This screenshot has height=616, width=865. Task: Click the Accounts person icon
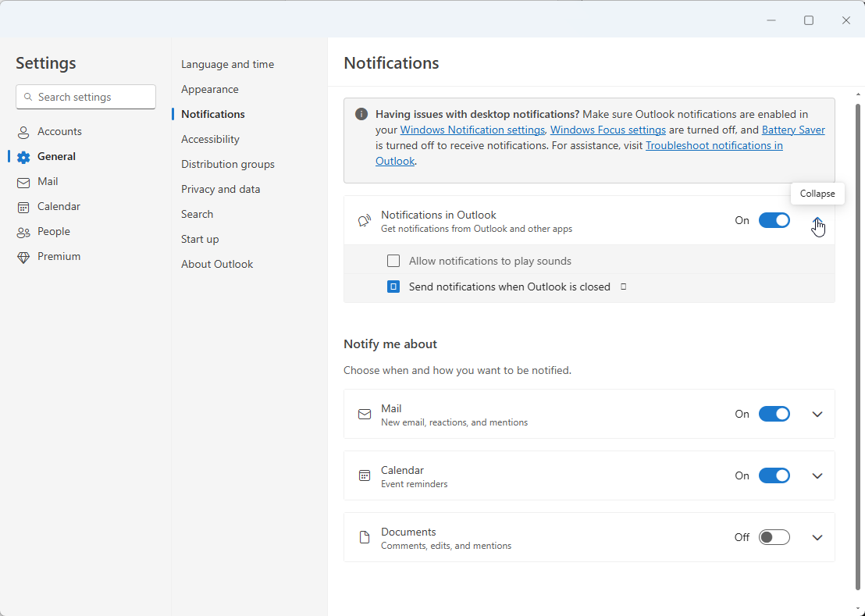pos(23,132)
